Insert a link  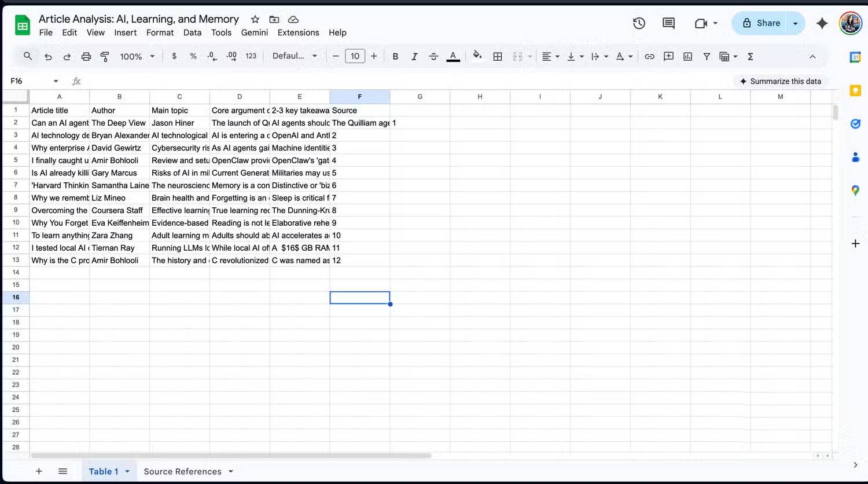(649, 56)
